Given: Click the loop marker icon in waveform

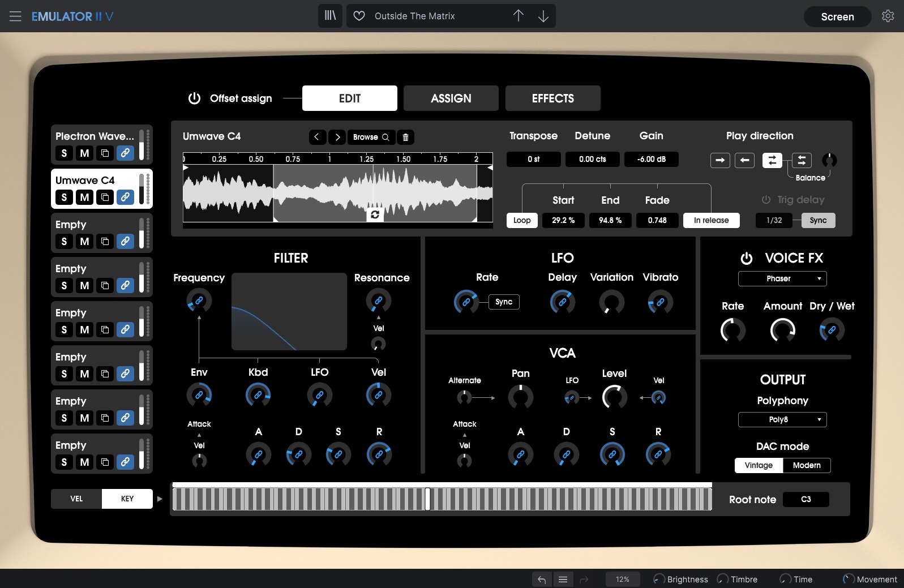Looking at the screenshot, I should (375, 214).
